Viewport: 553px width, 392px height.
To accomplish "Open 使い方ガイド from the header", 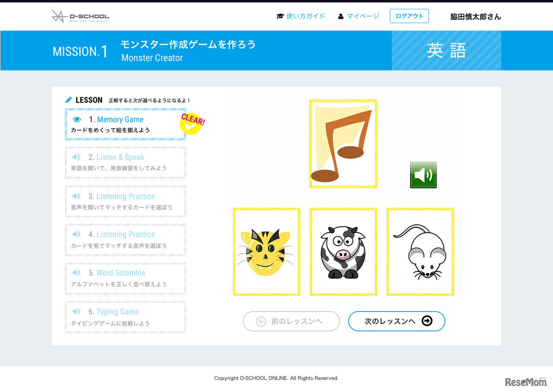I will coord(306,16).
